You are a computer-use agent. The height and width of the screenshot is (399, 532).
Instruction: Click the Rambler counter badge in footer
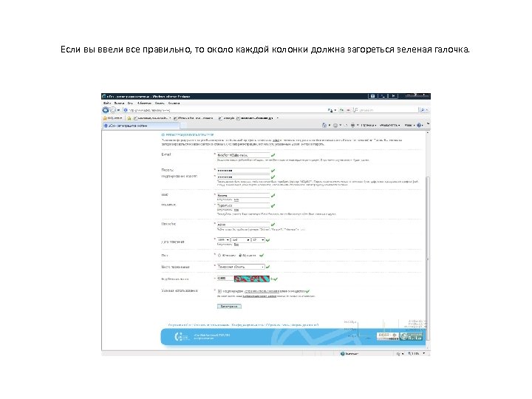tap(412, 337)
